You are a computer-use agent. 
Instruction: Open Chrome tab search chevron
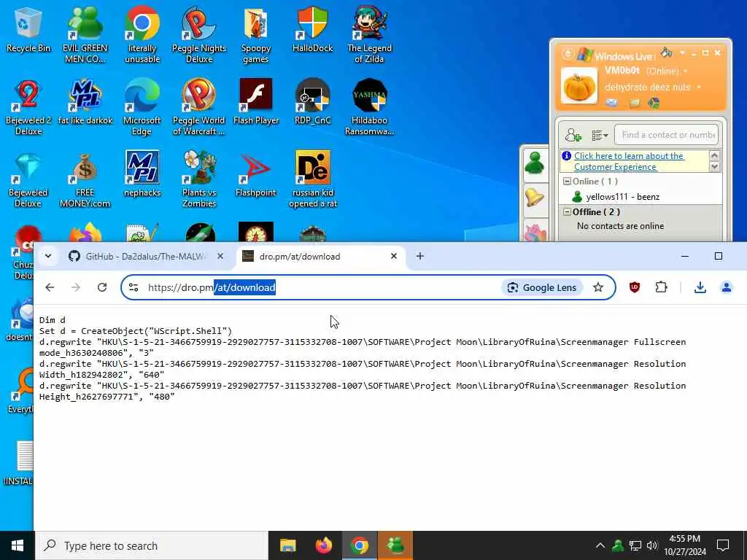pyautogui.click(x=48, y=256)
